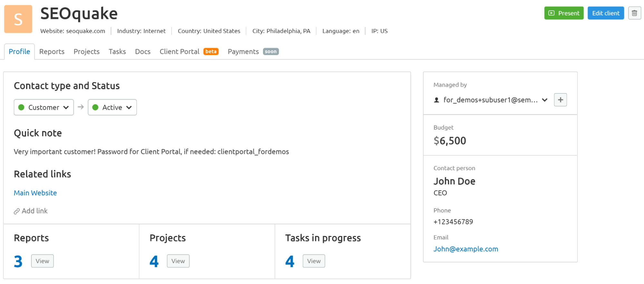Click the Related links heading
The image size is (644, 284).
(42, 174)
